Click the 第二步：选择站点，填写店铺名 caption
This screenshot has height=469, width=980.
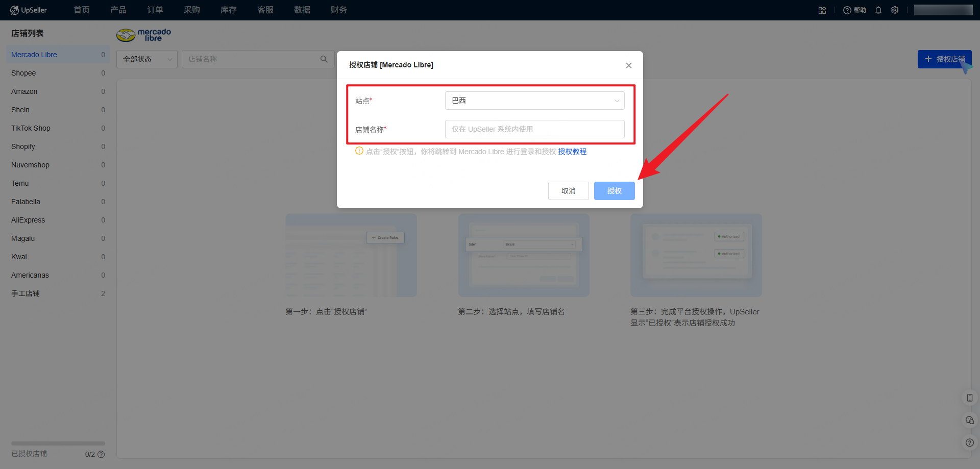[x=511, y=312]
